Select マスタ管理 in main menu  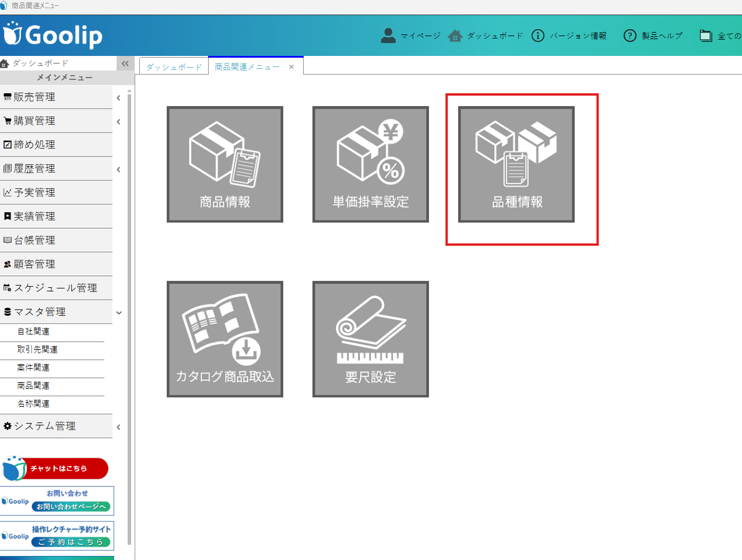[56, 312]
